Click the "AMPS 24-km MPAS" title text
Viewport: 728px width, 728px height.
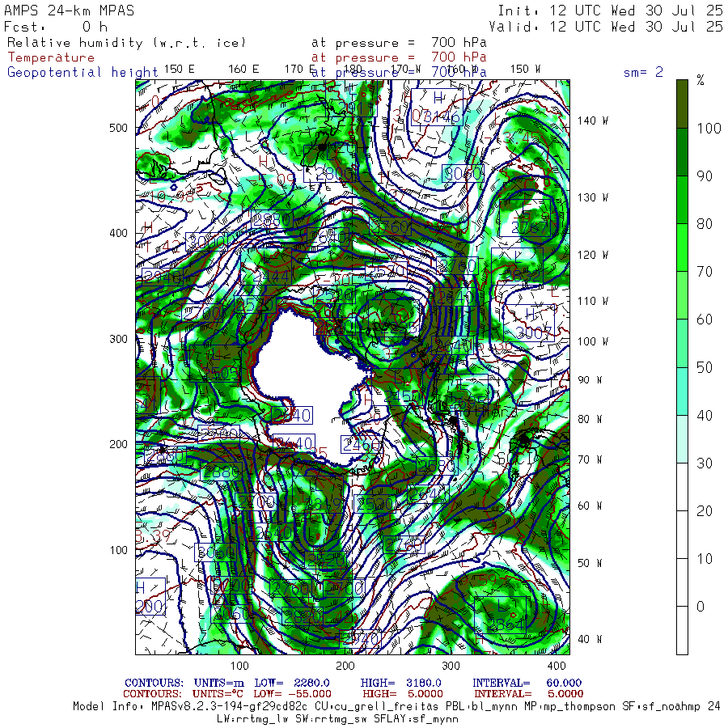[70, 11]
